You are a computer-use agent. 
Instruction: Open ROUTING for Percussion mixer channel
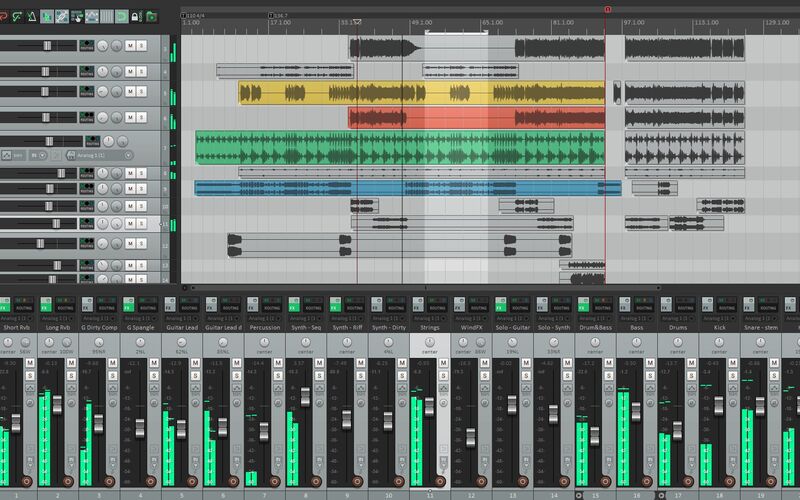[x=272, y=305]
